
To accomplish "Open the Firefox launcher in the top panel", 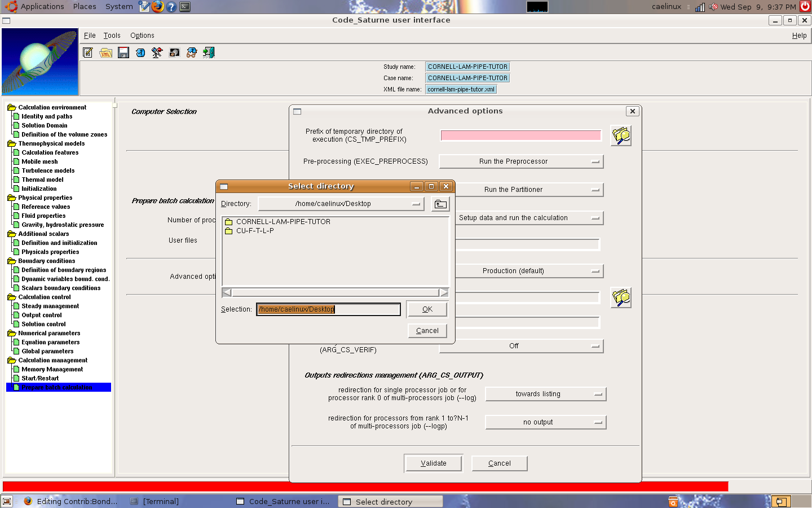I will click(158, 7).
